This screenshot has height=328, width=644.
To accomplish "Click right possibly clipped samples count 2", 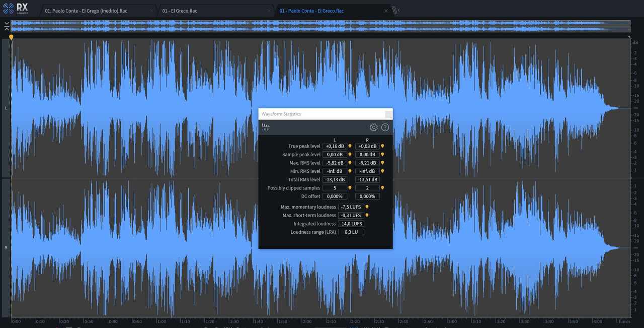I will click(367, 188).
